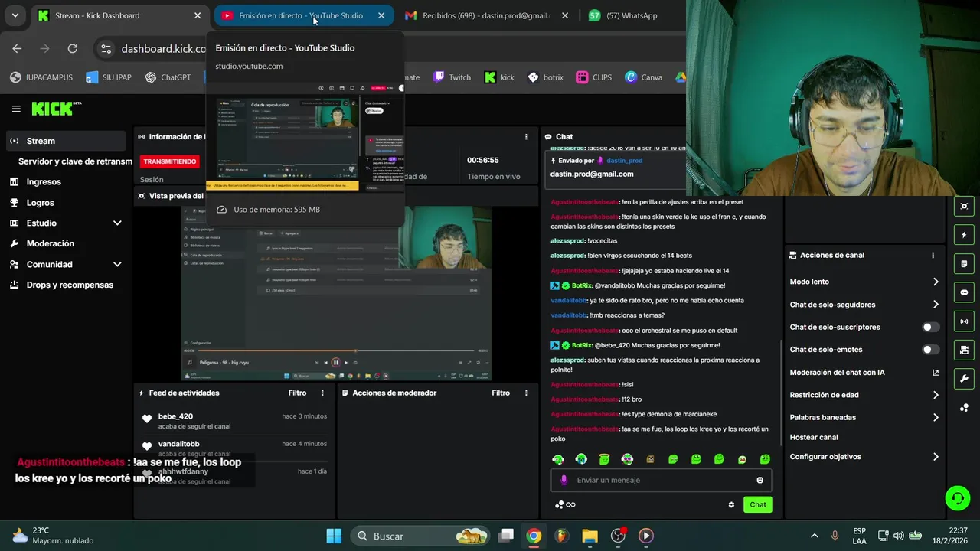Click the chat bubble panel icon

964,292
